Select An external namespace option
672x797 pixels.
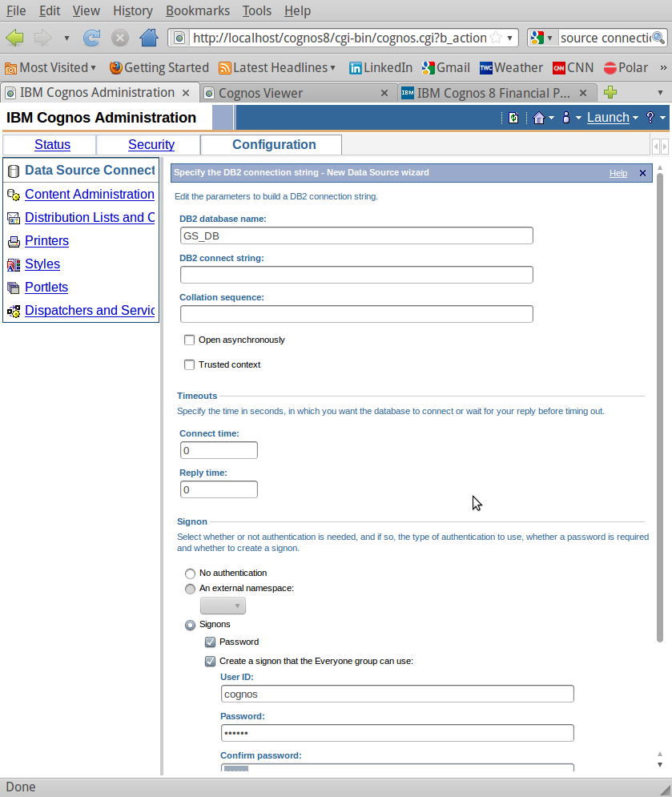point(190,589)
